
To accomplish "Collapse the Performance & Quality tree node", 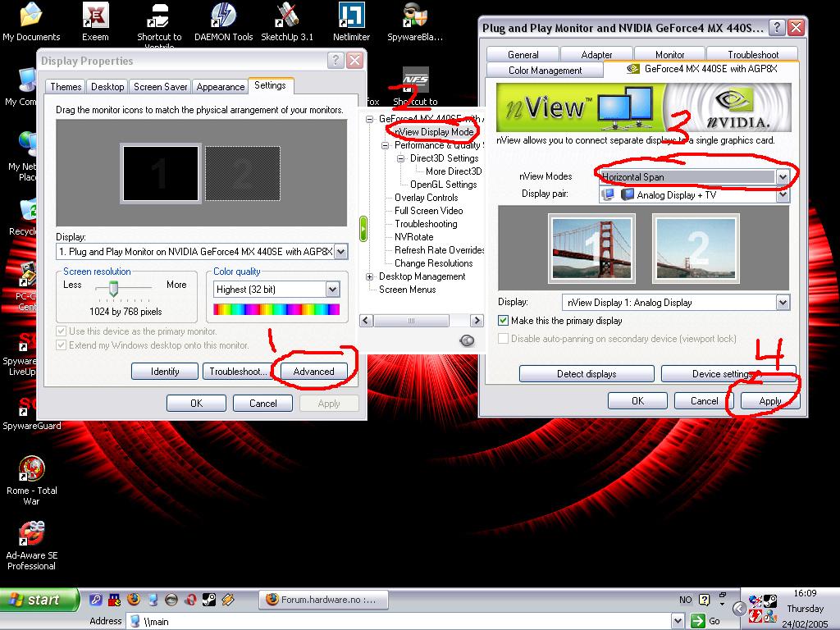I will pyautogui.click(x=386, y=145).
